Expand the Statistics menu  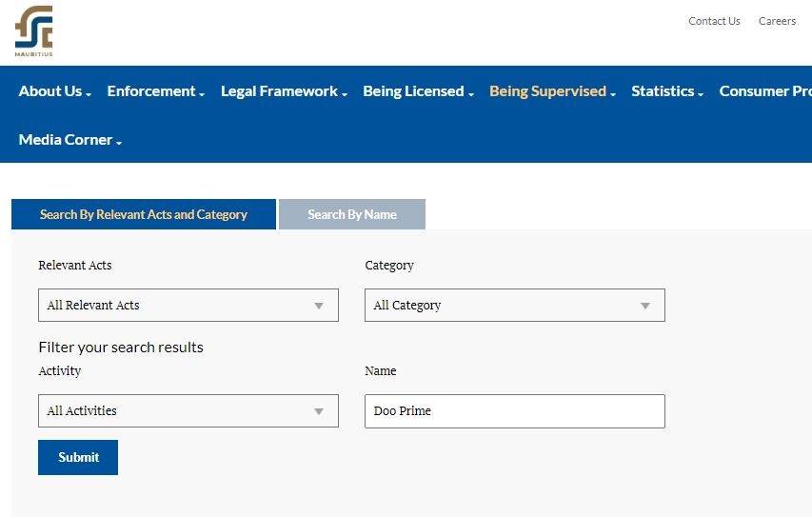(x=667, y=91)
